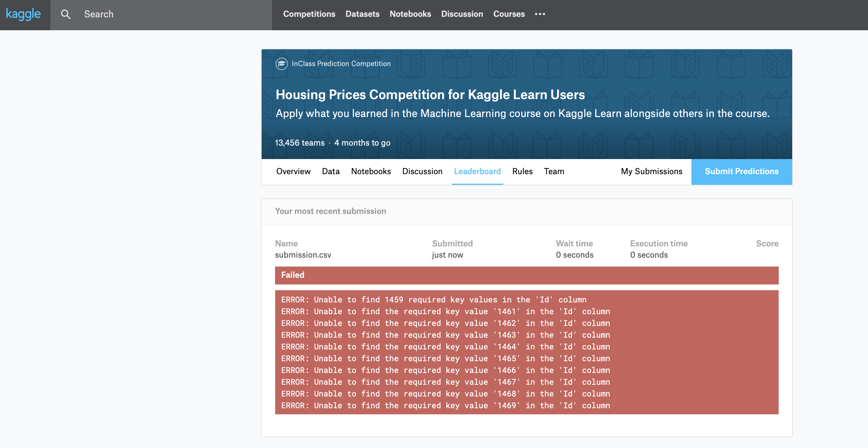Open Discussion in top navigation bar

462,14
